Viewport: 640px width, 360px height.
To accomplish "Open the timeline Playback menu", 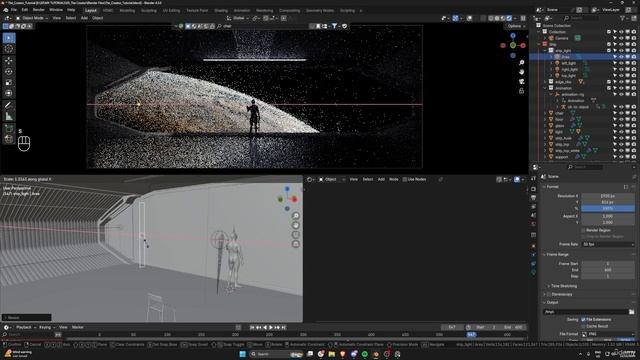I will tap(25, 327).
